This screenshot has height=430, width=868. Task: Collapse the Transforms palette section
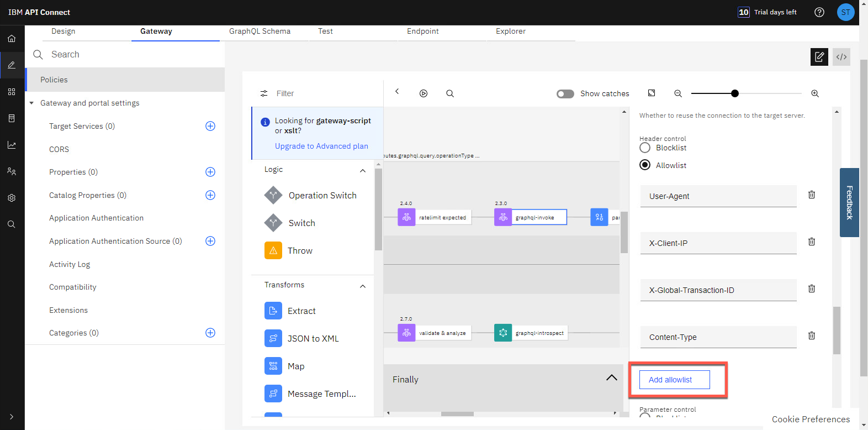click(x=363, y=286)
